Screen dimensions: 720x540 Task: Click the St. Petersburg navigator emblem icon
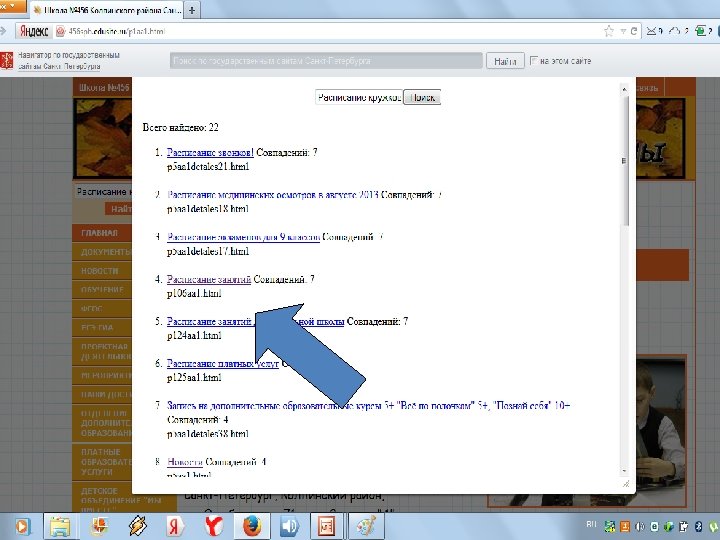coord(6,61)
